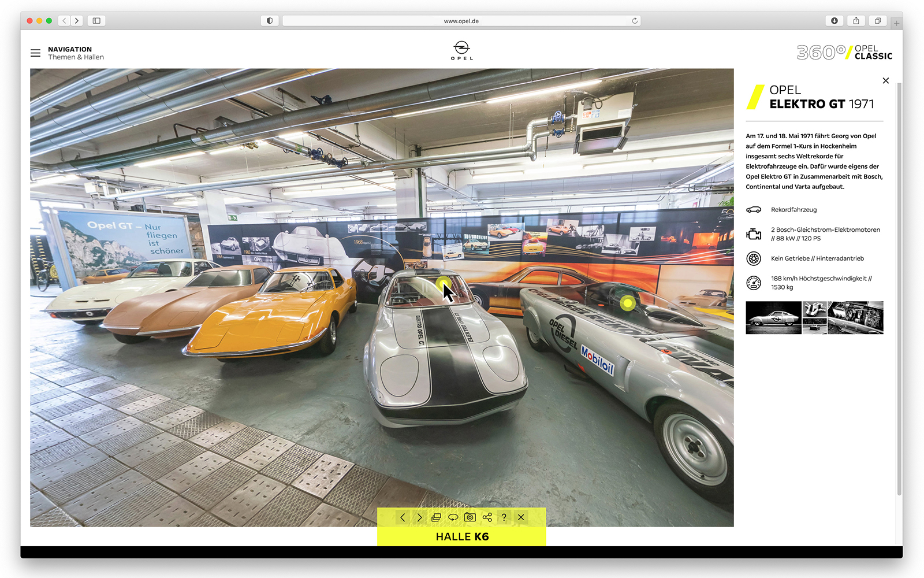Click the text 'Kein Getriebe // Hinterradantrieb'
The height and width of the screenshot is (578, 924).
pos(817,258)
